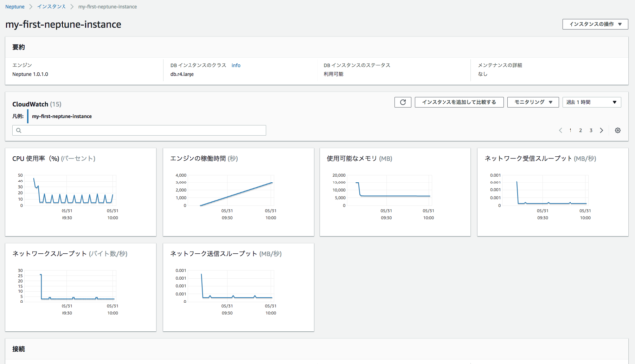Image resolution: width=635 pixels, height=364 pixels.
Task: Click the my-first-neptune-instance legend entry
Action: point(62,116)
